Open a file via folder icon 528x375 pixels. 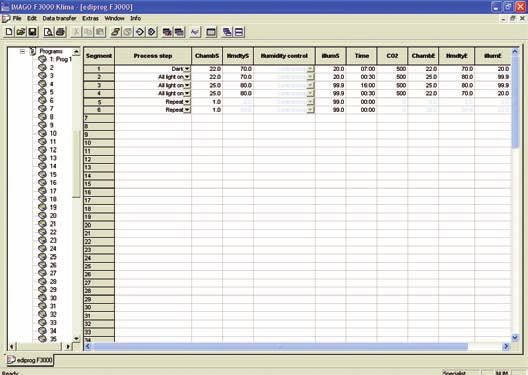coord(21,32)
